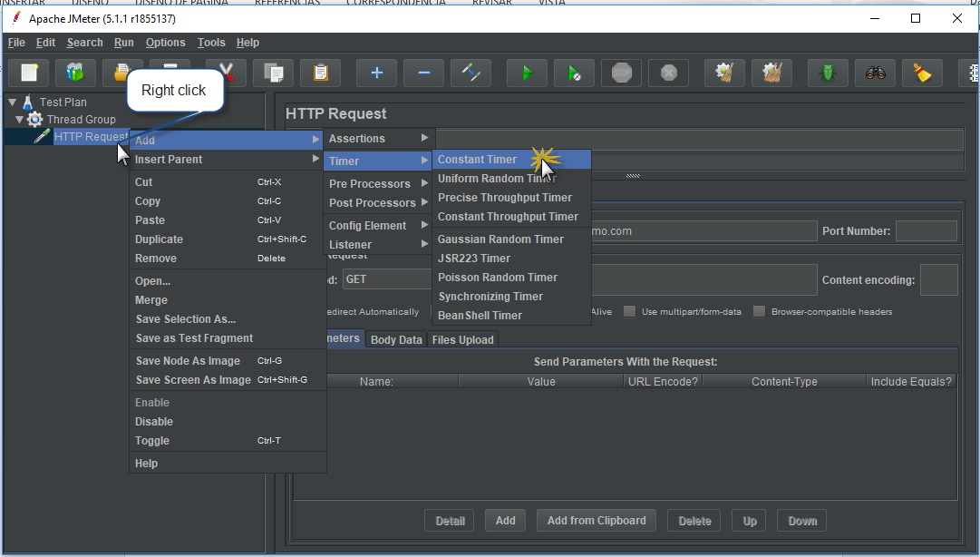Enable Use multipart/form-data checkbox
This screenshot has width=980, height=557.
(x=629, y=311)
